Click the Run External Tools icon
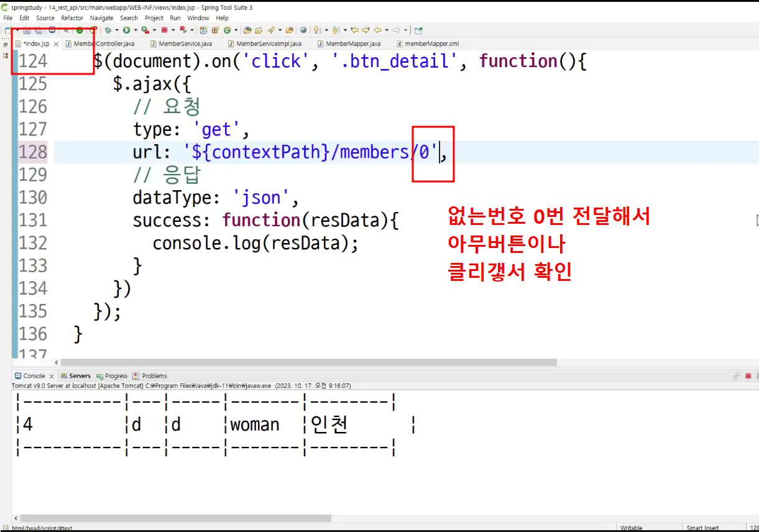This screenshot has height=532, width=759. [x=145, y=30]
